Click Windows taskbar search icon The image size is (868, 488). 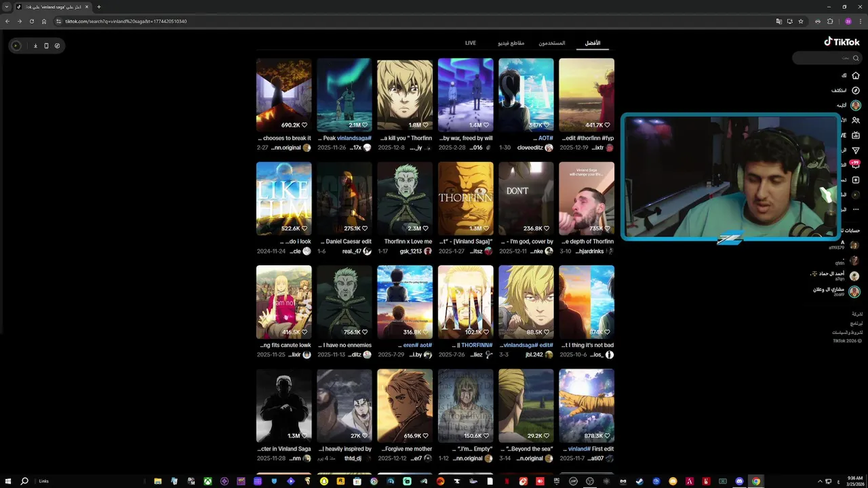[24, 481]
